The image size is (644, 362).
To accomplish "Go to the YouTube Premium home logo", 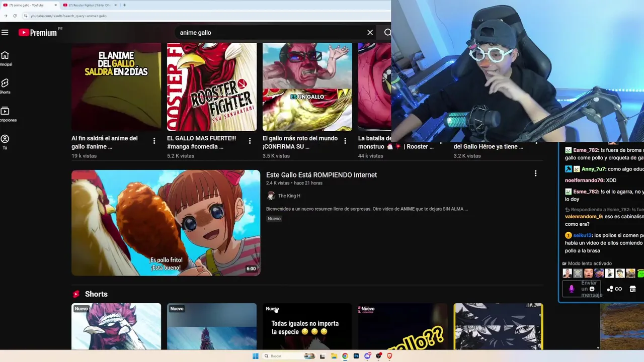I will point(38,33).
